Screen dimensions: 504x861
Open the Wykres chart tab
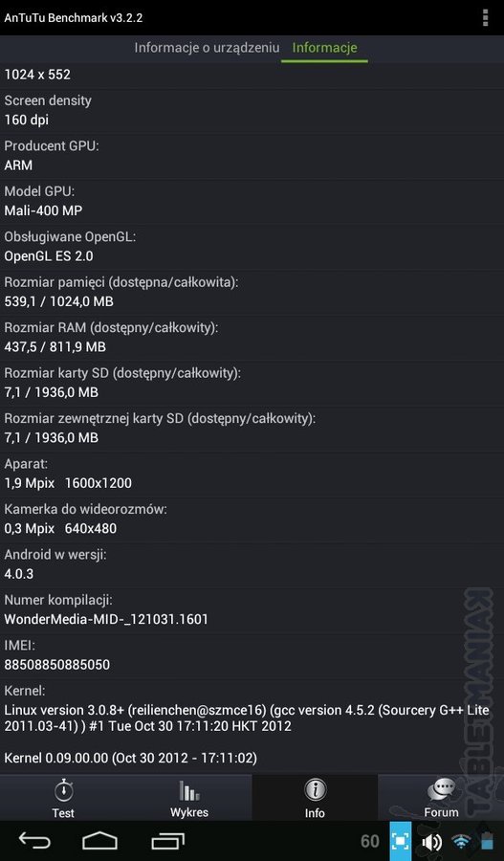188,797
